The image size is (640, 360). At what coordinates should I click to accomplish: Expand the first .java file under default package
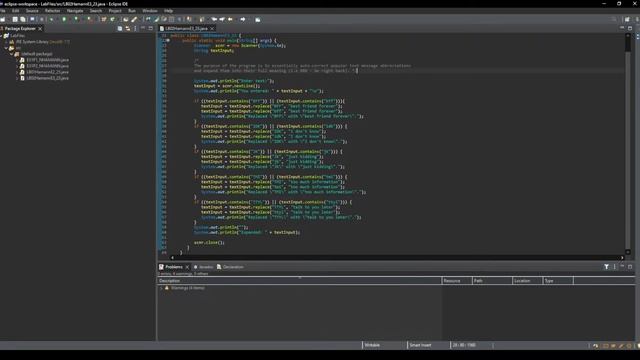17,60
